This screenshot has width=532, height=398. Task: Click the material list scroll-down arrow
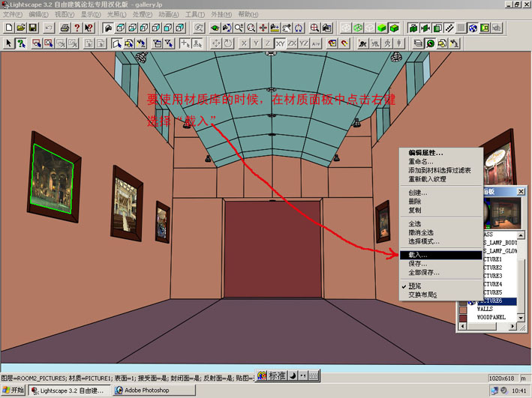[521, 318]
